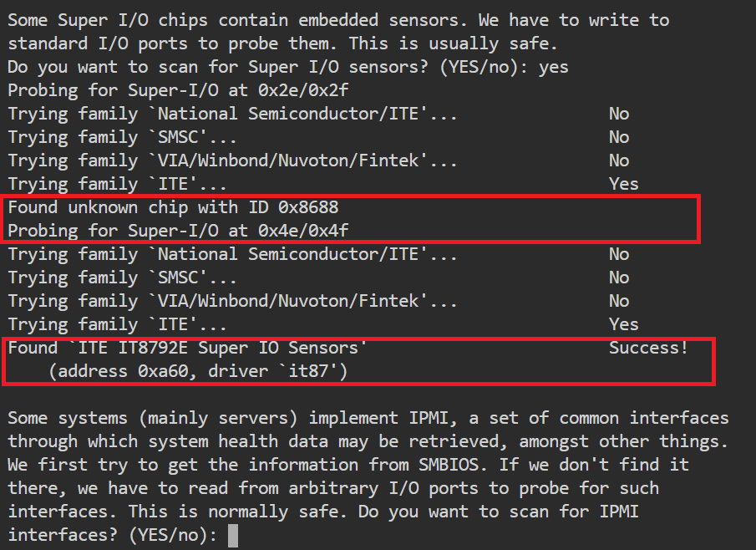Click the typed 'yes' answer to Super I/O scan
Viewport: 756px width, 550px height.
[554, 67]
